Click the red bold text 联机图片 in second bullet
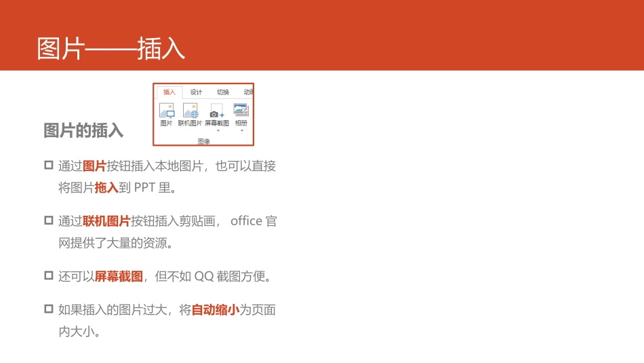This screenshot has height=363, width=644. 106,221
